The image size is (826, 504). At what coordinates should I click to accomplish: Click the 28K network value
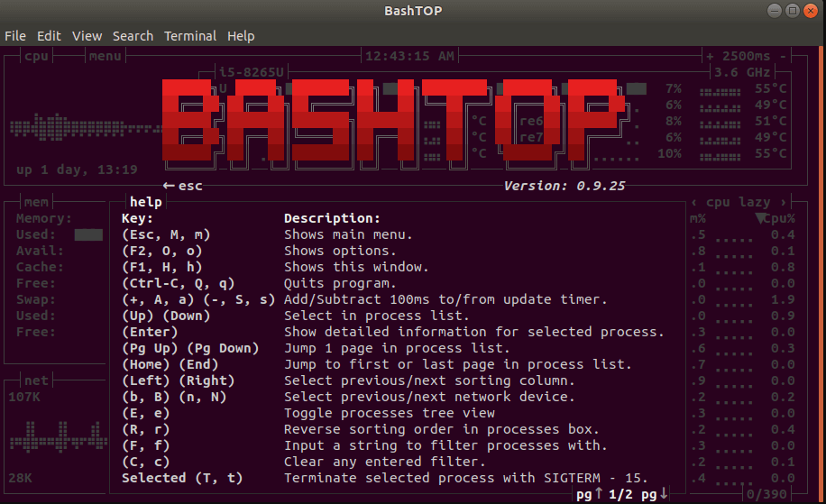pyautogui.click(x=20, y=478)
